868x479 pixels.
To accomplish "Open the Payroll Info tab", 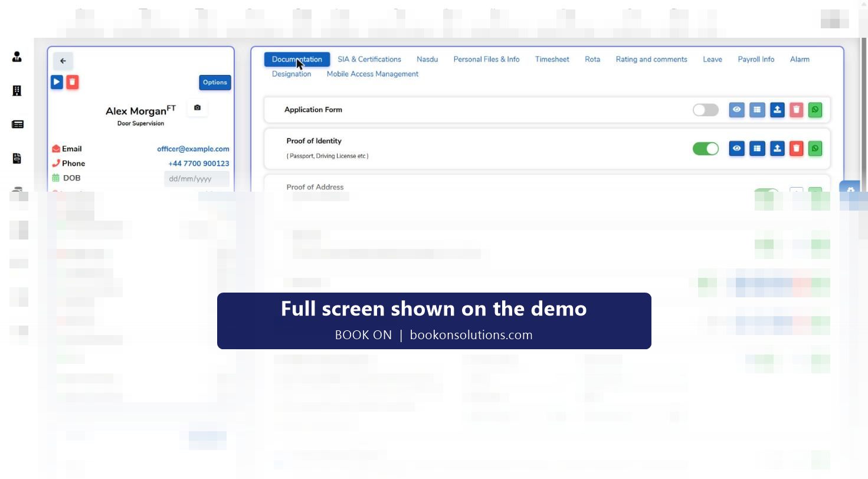I will click(756, 59).
